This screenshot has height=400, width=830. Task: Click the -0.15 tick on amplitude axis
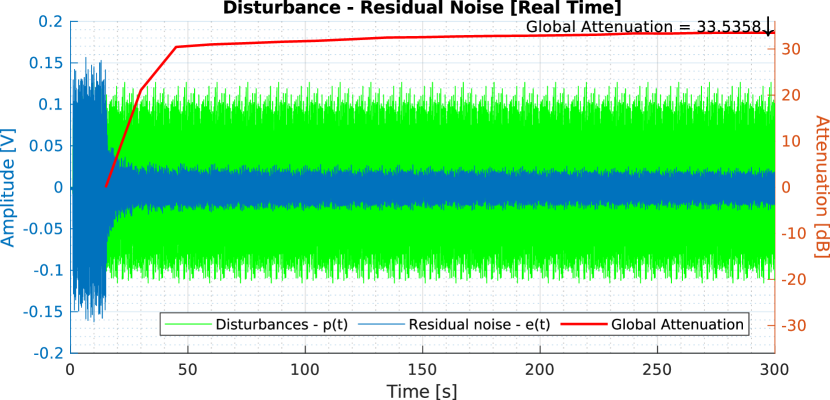44,312
